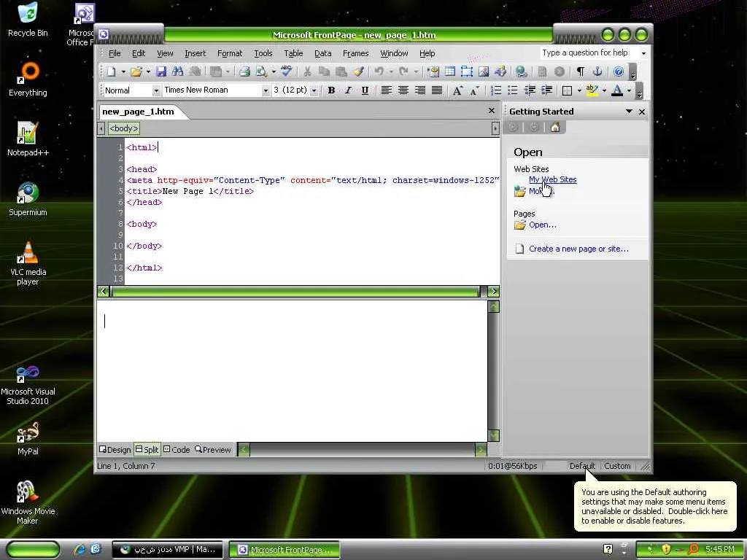The image size is (747, 560).
Task: Click in the Type a question for help box
Action: (x=589, y=52)
